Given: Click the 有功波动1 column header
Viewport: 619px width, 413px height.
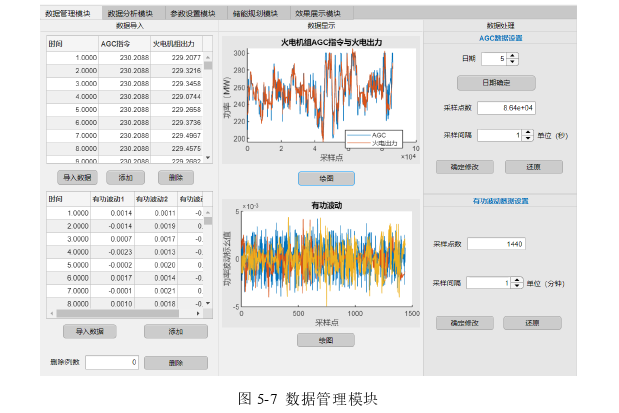Looking at the screenshot, I should click(x=112, y=199).
